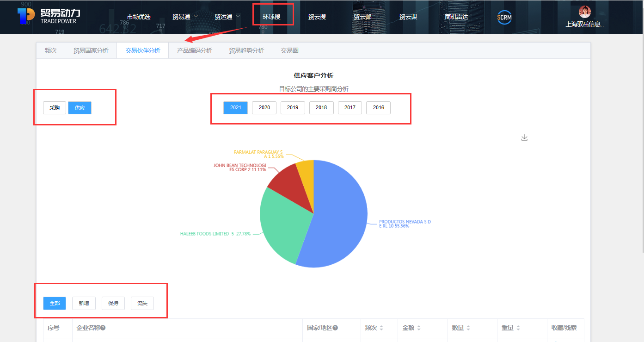Toggle to 采购 view
This screenshot has width=644, height=342.
(55, 108)
